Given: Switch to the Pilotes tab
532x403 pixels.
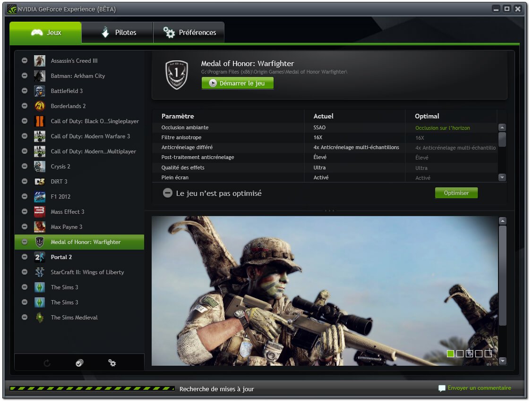Looking at the screenshot, I should (118, 33).
